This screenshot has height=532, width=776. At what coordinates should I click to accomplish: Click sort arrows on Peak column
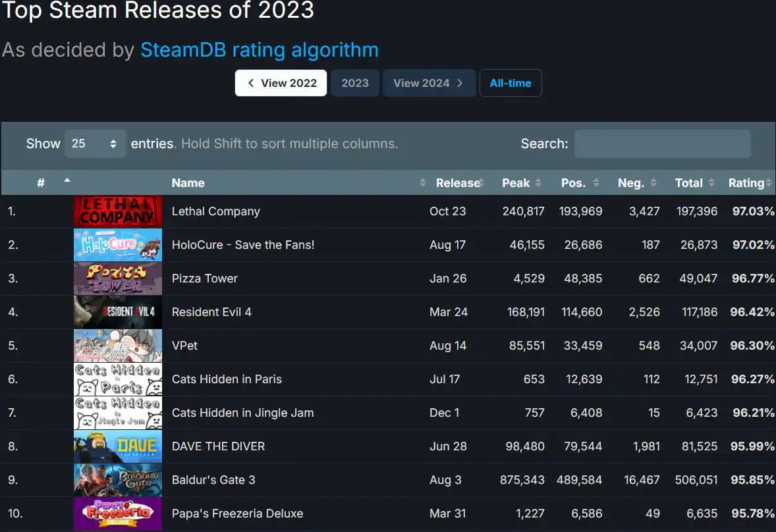pos(538,183)
